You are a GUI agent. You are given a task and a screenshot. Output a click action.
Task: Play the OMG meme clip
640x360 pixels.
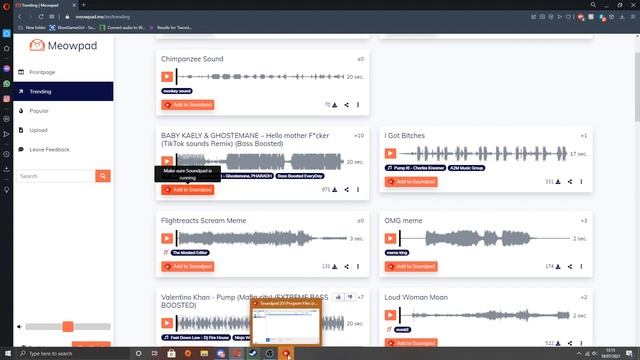tap(390, 238)
